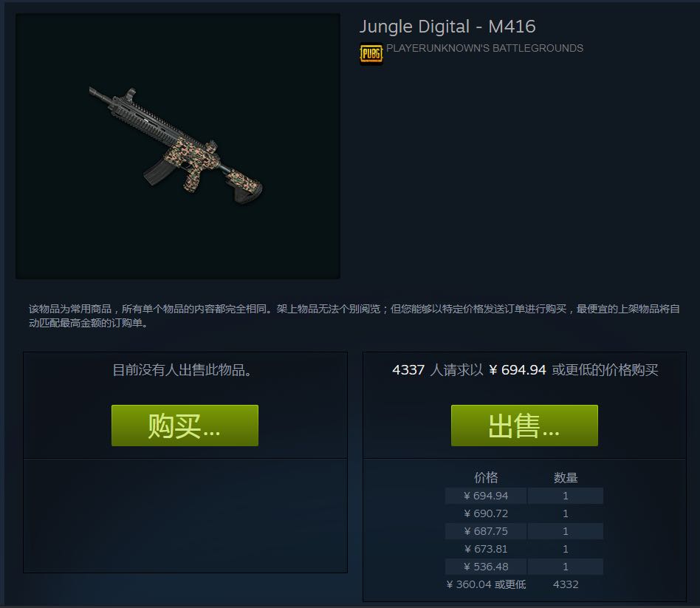Click the Jungle Digital - M416 title
Viewport: 700px width, 608px height.
click(447, 27)
